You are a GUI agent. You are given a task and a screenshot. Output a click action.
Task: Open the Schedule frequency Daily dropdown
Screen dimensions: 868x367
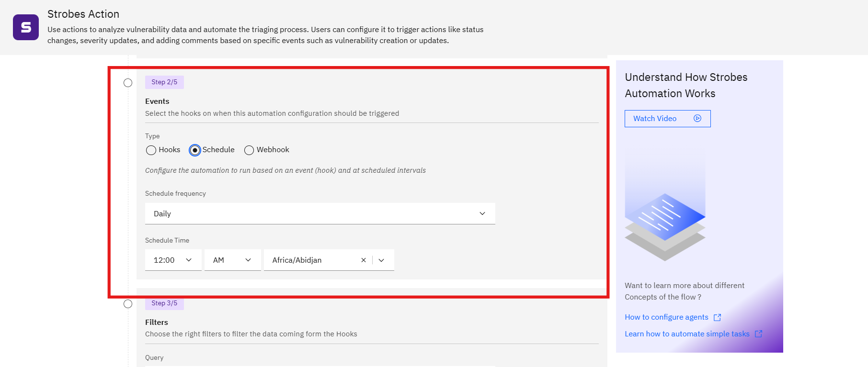pos(320,213)
